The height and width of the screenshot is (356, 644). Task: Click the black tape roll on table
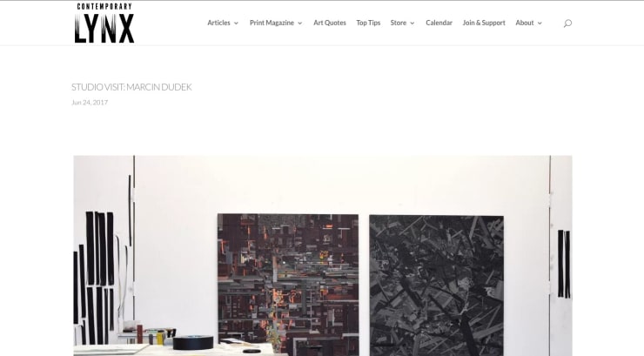pyautogui.click(x=193, y=342)
